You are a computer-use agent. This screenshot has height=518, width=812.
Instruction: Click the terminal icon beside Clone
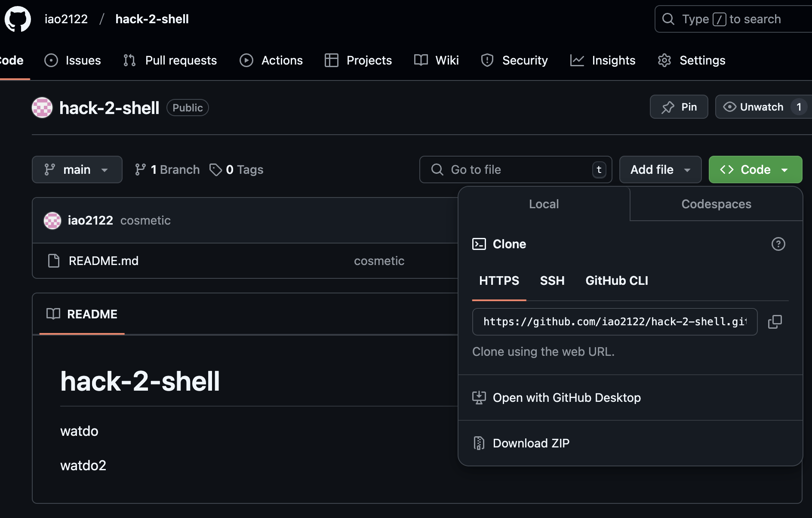(479, 244)
